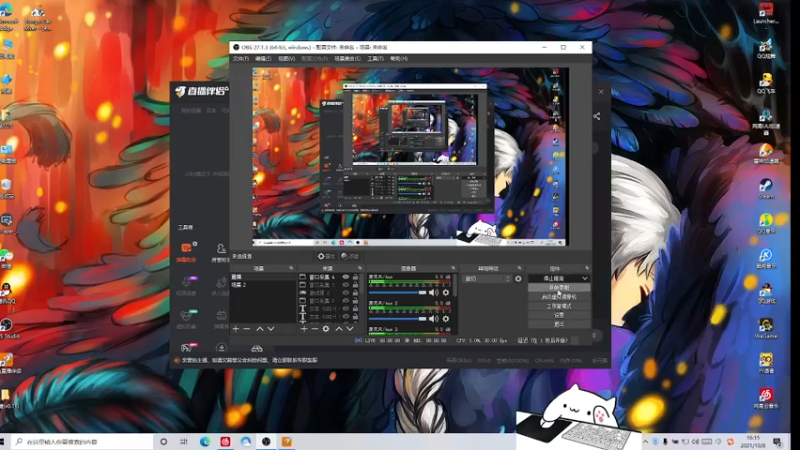The width and height of the screenshot is (800, 450).
Task: Click the 退出 button in the controls panel
Action: click(x=559, y=324)
